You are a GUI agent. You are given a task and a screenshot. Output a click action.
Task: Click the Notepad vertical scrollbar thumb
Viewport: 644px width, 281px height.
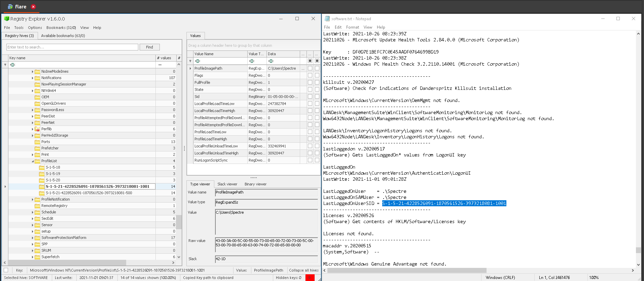coord(638,250)
